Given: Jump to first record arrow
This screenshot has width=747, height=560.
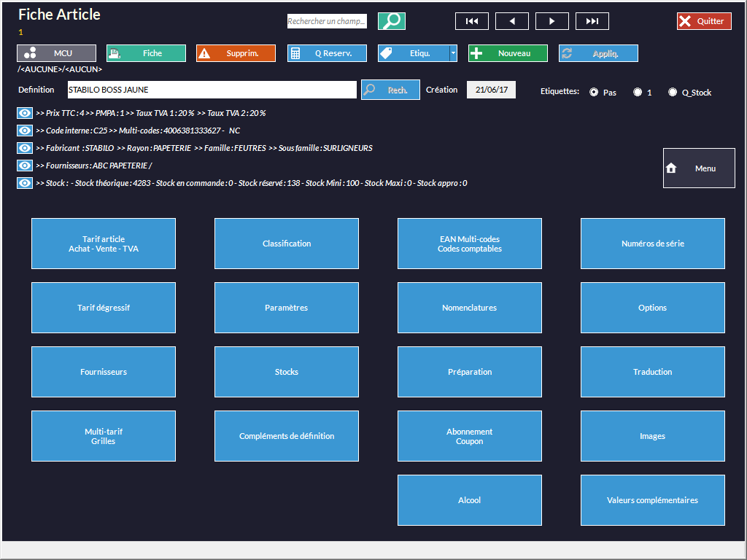Looking at the screenshot, I should tap(471, 21).
